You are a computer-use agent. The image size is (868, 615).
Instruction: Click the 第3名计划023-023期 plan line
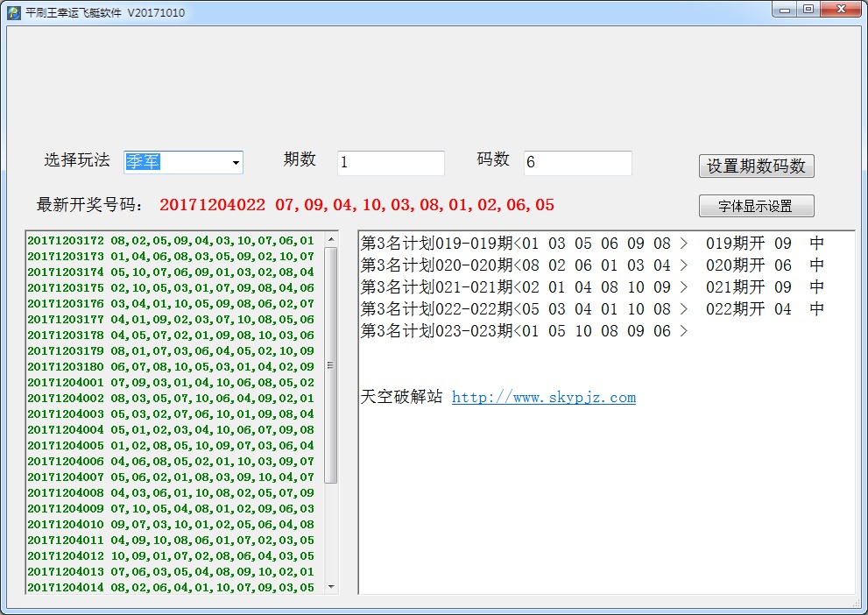[524, 330]
